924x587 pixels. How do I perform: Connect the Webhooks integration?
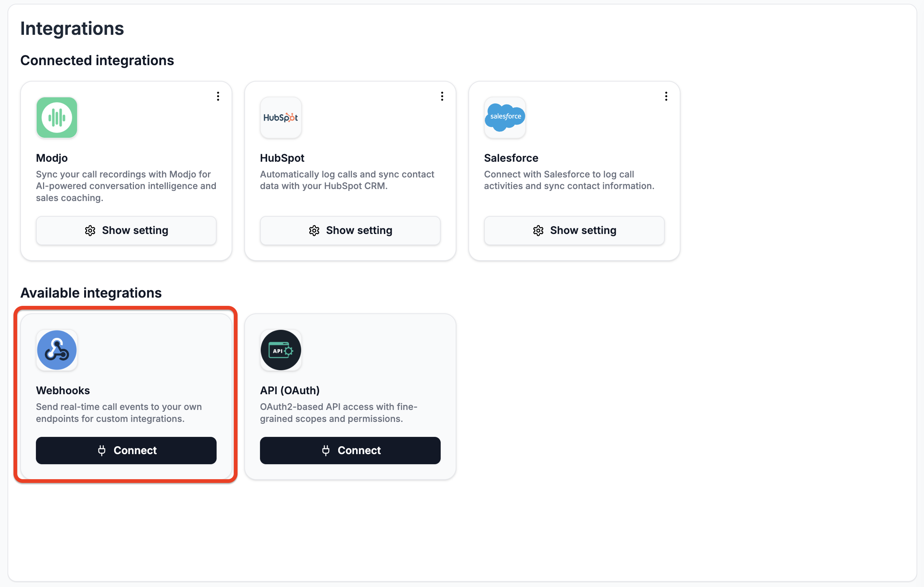tap(126, 450)
